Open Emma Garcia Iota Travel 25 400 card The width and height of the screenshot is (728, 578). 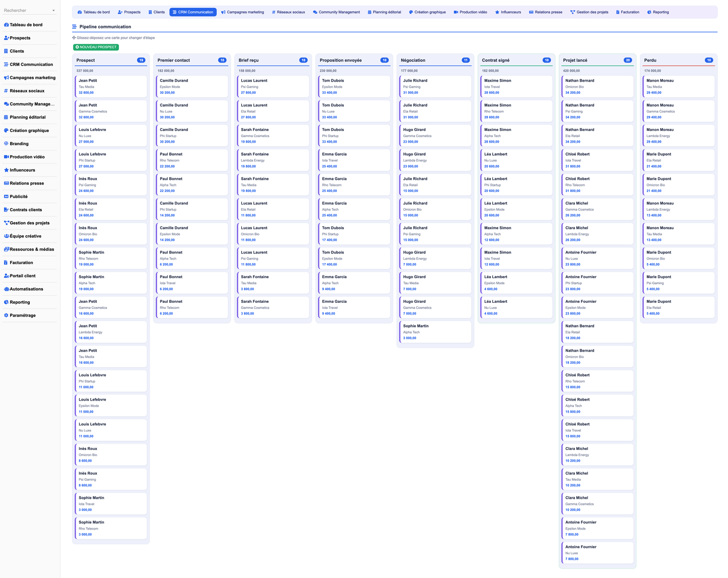354,160
